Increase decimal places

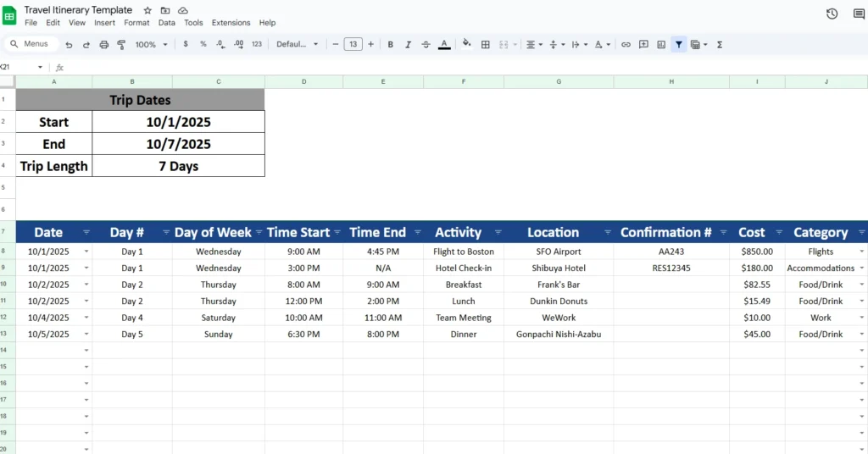pyautogui.click(x=238, y=44)
